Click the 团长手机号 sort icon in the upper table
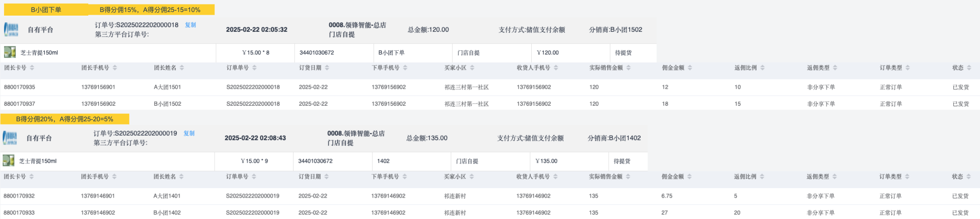The height and width of the screenshot is (219, 980). pyautogui.click(x=115, y=68)
